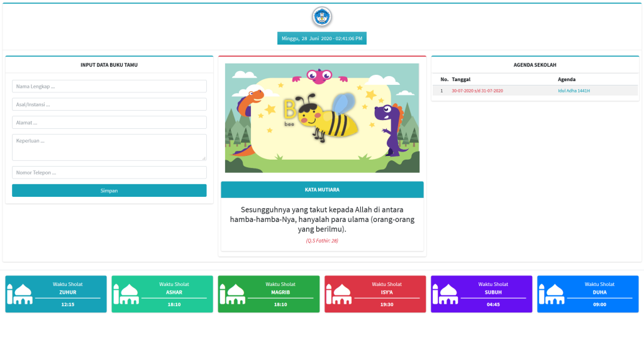Focus the Asal/Instansi input field
This screenshot has height=337, width=644.
[109, 104]
